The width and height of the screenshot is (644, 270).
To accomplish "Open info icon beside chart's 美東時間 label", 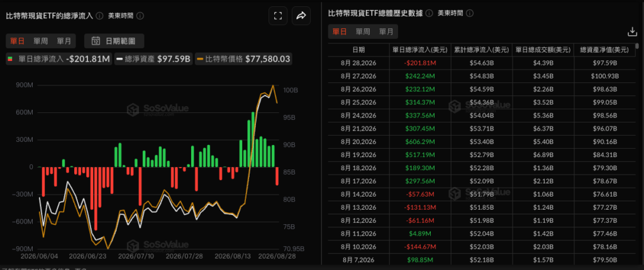I will click(140, 16).
